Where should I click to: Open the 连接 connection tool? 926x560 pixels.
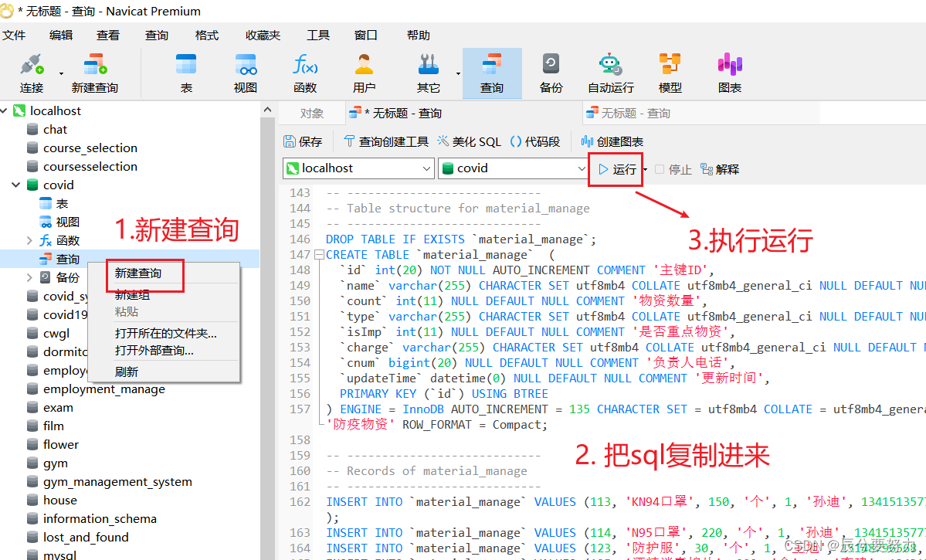click(32, 73)
